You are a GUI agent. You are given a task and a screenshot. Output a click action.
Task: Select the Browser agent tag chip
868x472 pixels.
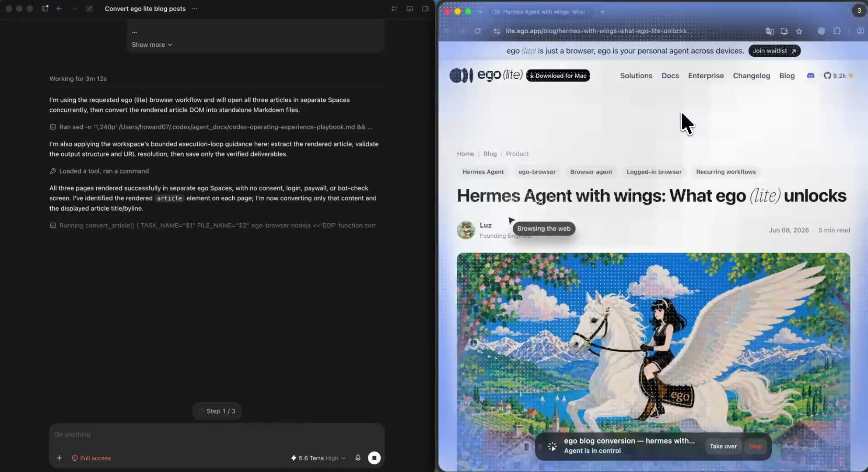(x=591, y=172)
